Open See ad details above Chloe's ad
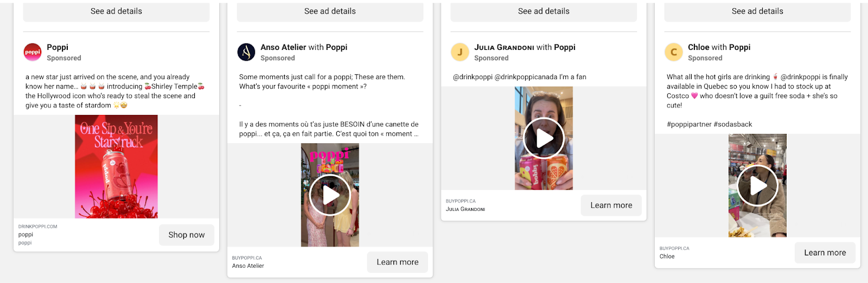Viewport: 868px width, 283px height. coord(757,11)
